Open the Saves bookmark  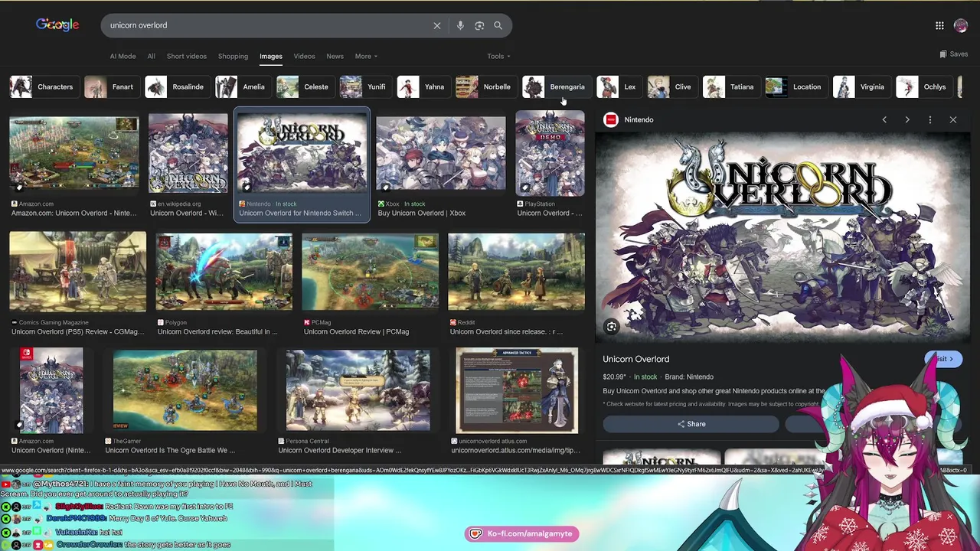954,54
